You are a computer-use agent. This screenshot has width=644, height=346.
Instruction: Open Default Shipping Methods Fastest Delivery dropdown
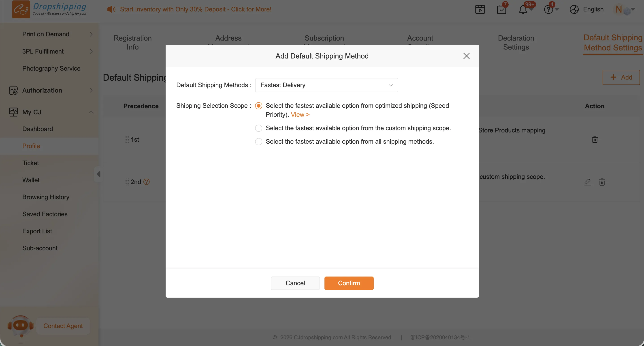(x=326, y=85)
